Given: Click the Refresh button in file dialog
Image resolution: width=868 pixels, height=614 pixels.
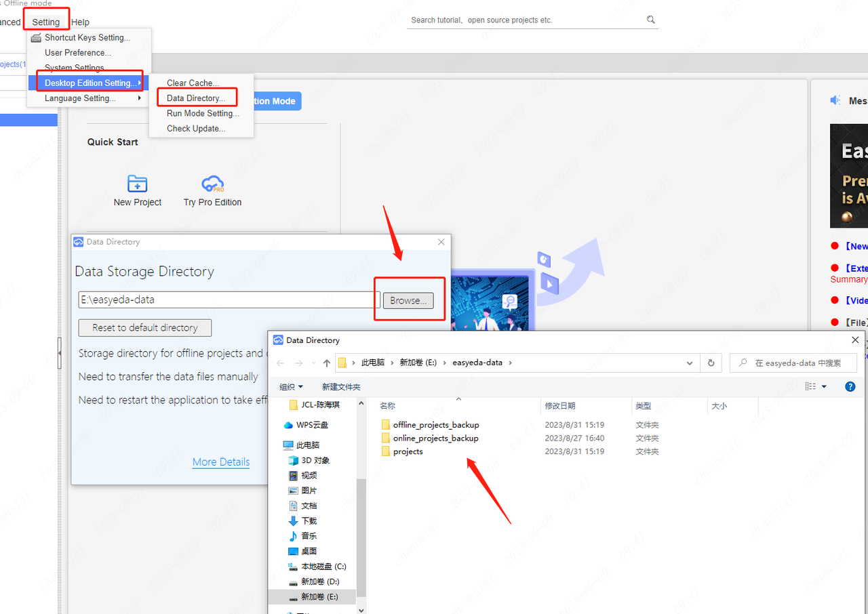Looking at the screenshot, I should (x=711, y=363).
